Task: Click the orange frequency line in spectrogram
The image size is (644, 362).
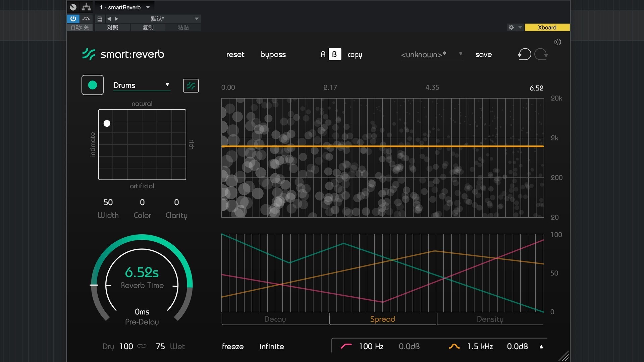Action: coord(382,146)
